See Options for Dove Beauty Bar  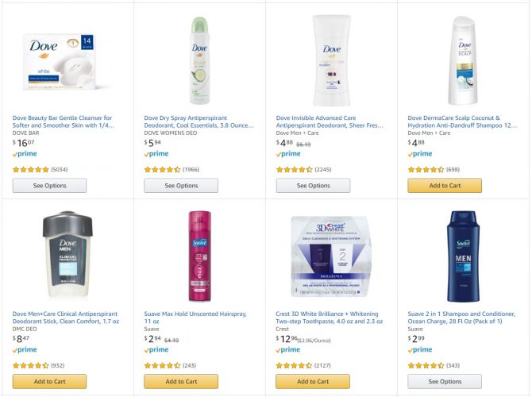(49, 186)
